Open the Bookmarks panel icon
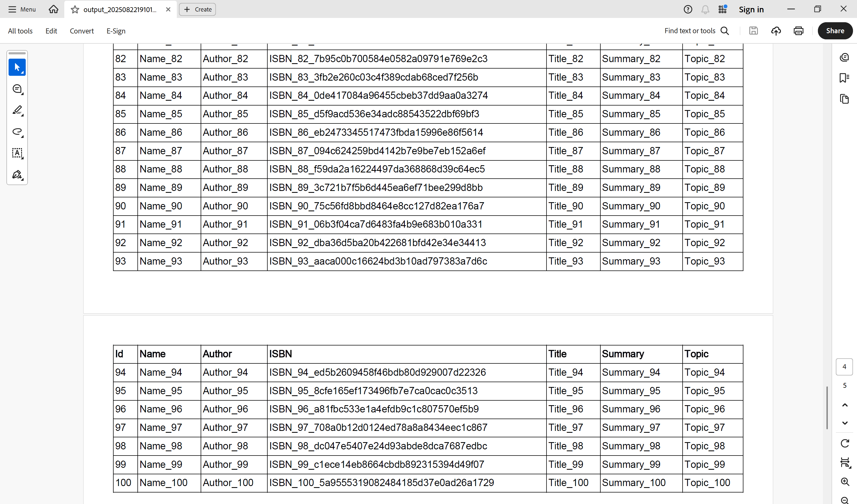Screen dimensions: 857x504 (x=844, y=78)
